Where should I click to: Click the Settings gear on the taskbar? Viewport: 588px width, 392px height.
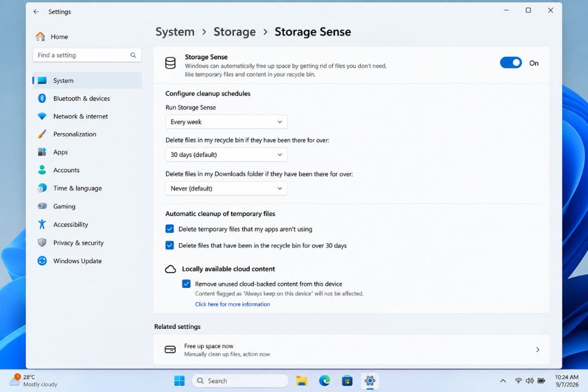(370, 381)
